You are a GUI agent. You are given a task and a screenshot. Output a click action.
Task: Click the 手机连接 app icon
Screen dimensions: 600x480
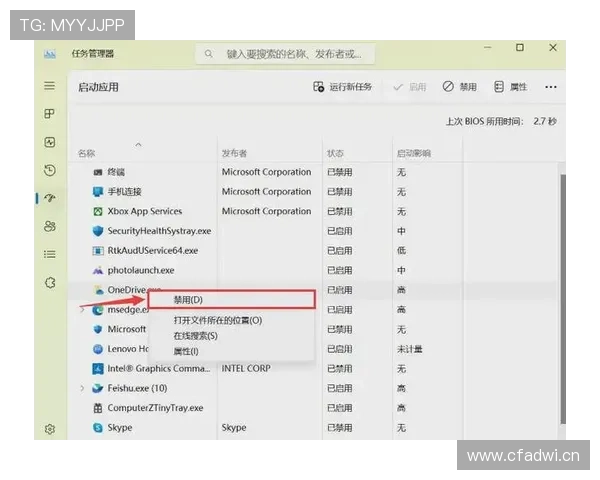click(98, 191)
